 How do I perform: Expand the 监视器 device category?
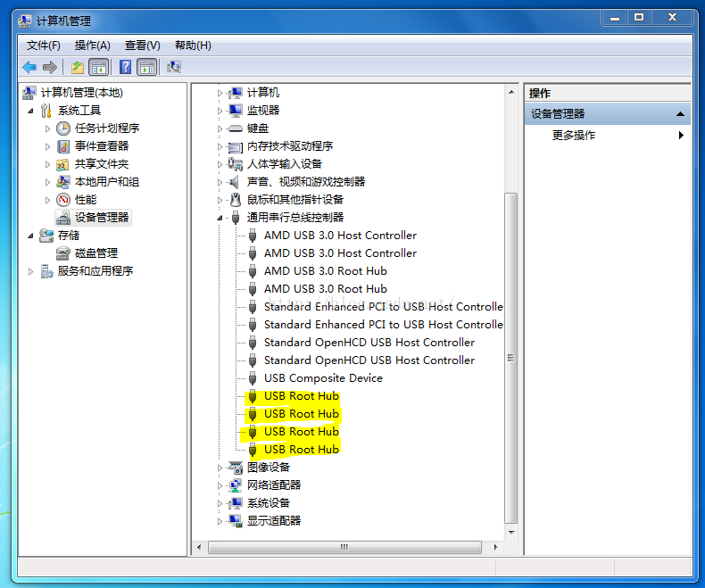click(220, 111)
